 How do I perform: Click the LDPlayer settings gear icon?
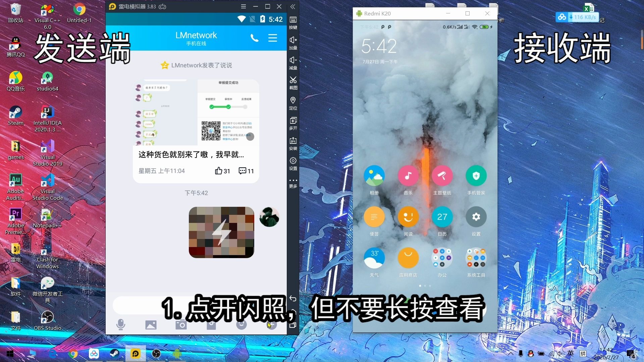pos(292,161)
